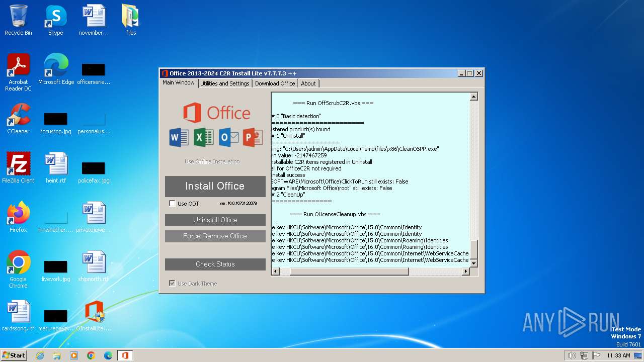Launch Acrobat Reader DC shortcut
This screenshot has width=644, height=362.
[18, 72]
